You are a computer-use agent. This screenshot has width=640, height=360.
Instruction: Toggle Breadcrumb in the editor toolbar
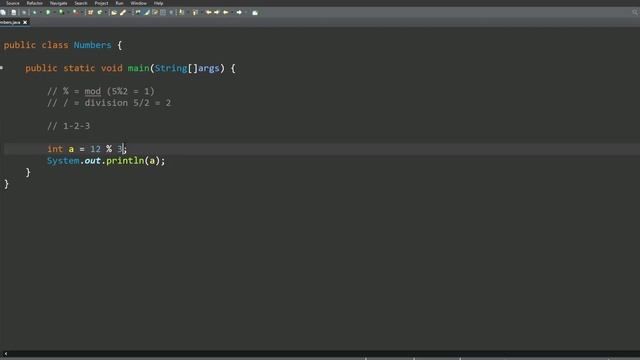[x=138, y=12]
